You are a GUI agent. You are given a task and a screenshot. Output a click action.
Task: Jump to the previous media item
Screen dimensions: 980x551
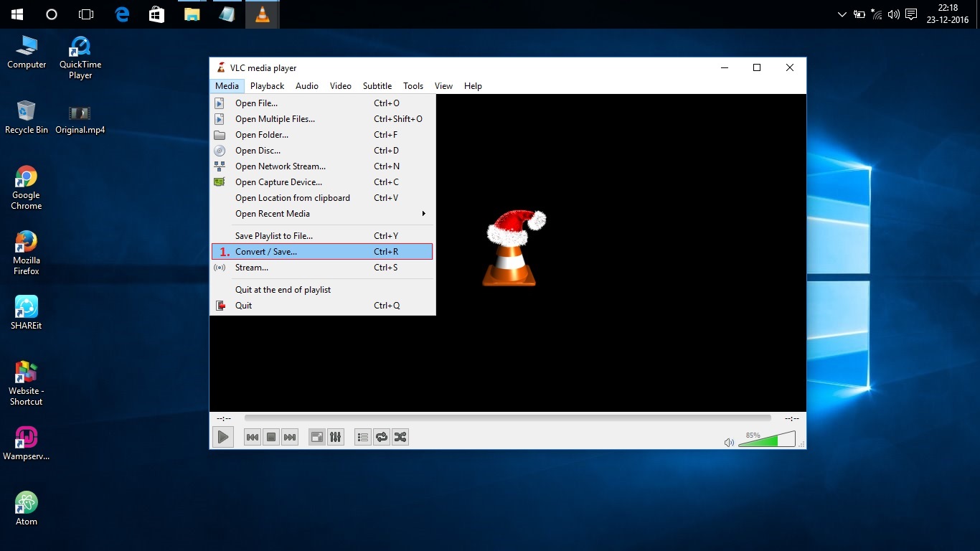click(252, 436)
